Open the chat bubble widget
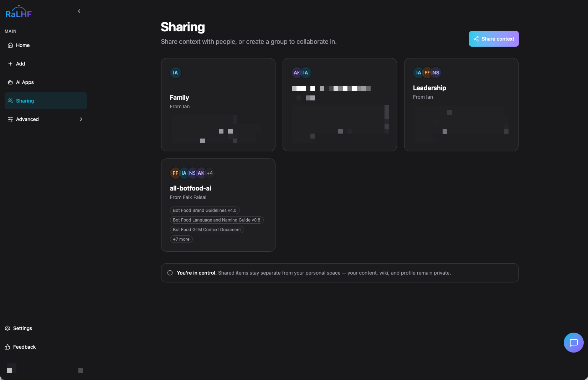 tap(574, 343)
